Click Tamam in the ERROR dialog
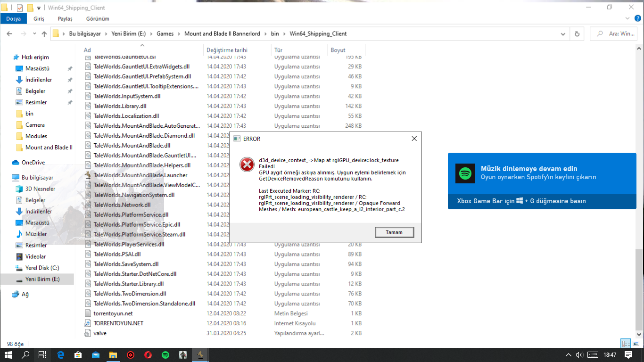644x362 pixels. point(395,232)
